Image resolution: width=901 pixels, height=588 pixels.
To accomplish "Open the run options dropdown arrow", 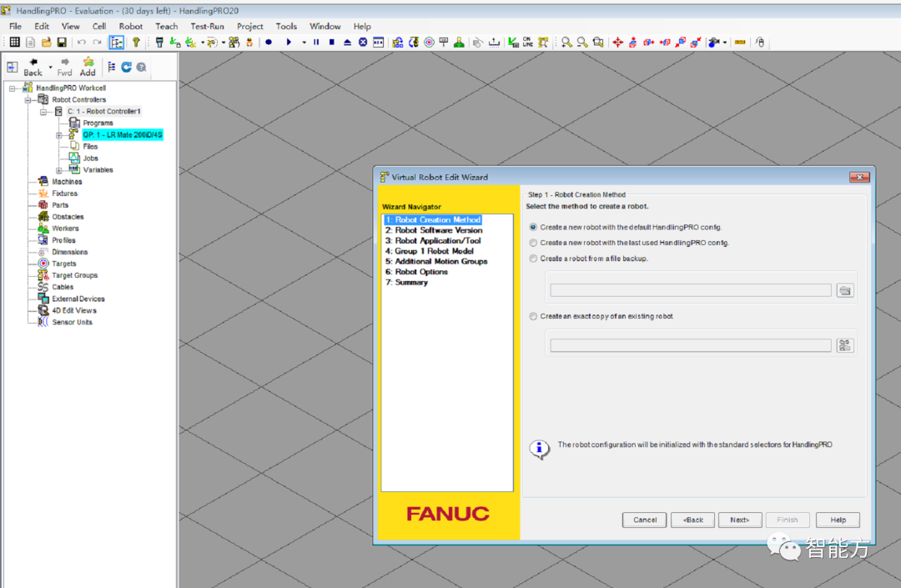I will coord(304,42).
